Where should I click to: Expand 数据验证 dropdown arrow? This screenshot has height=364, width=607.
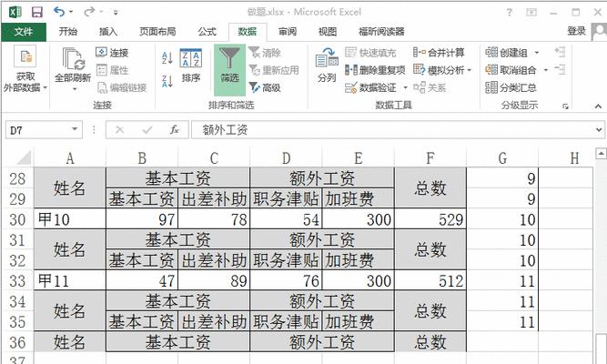pos(405,88)
